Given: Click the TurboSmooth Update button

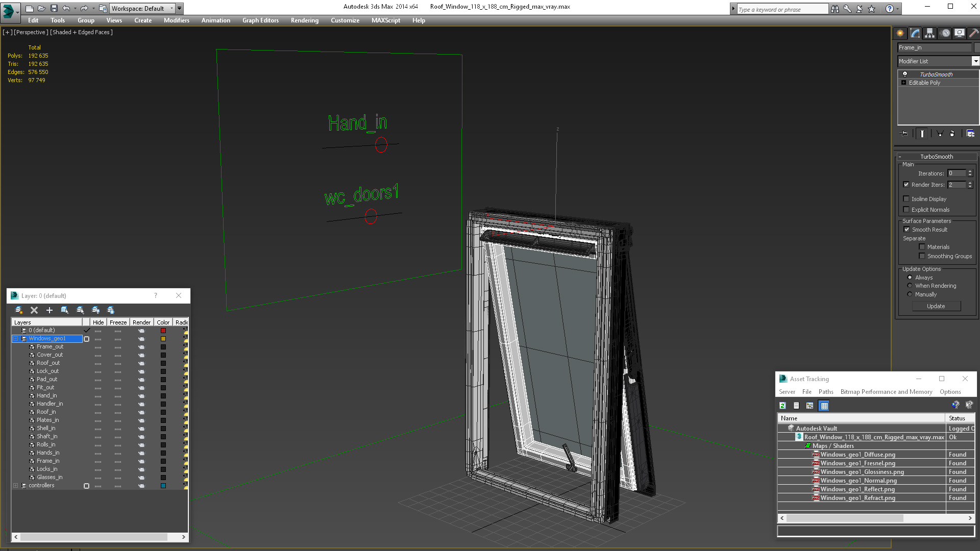Looking at the screenshot, I should (936, 306).
